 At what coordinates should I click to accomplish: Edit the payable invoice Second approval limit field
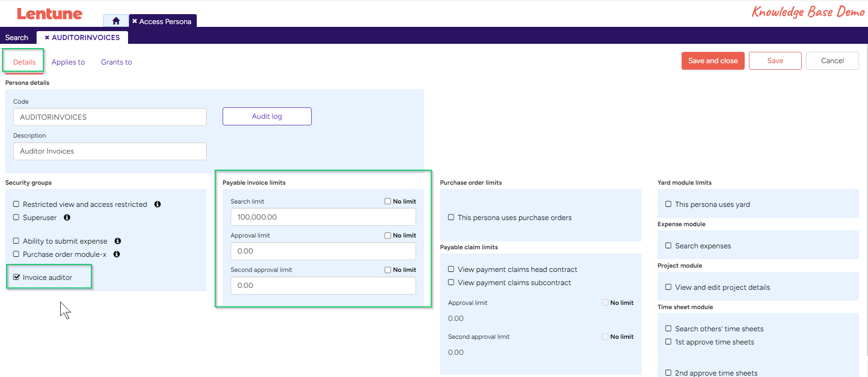(x=323, y=286)
